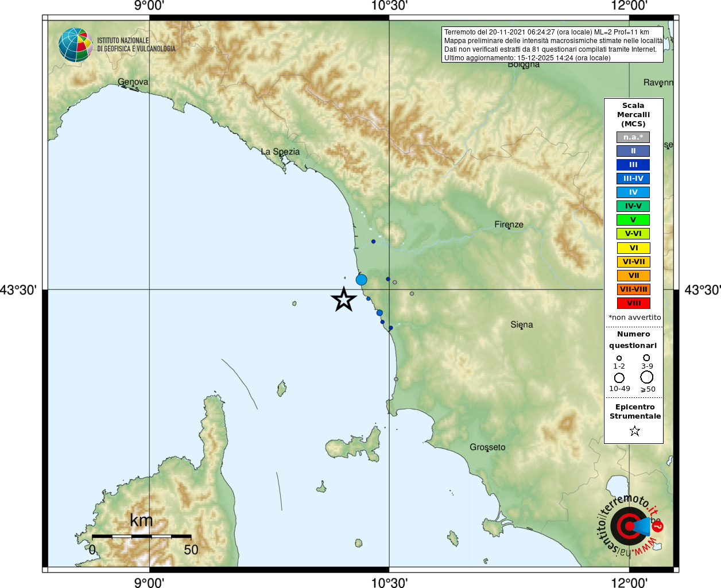The height and width of the screenshot is (588, 721).
Task: Click the Siena city label
Action: coord(521,324)
